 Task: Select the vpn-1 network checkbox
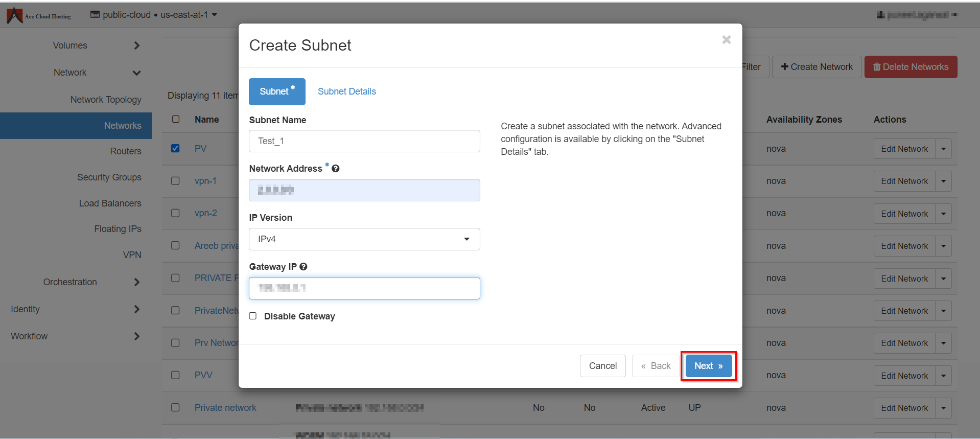[x=175, y=181]
